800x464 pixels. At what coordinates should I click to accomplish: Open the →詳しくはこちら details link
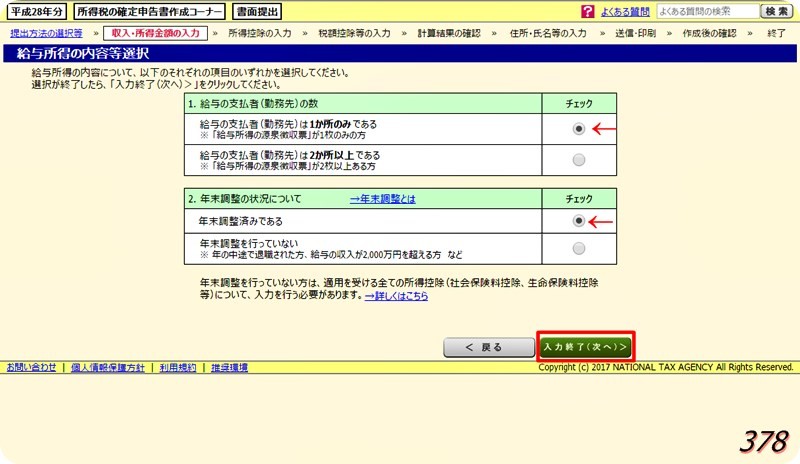[396, 296]
